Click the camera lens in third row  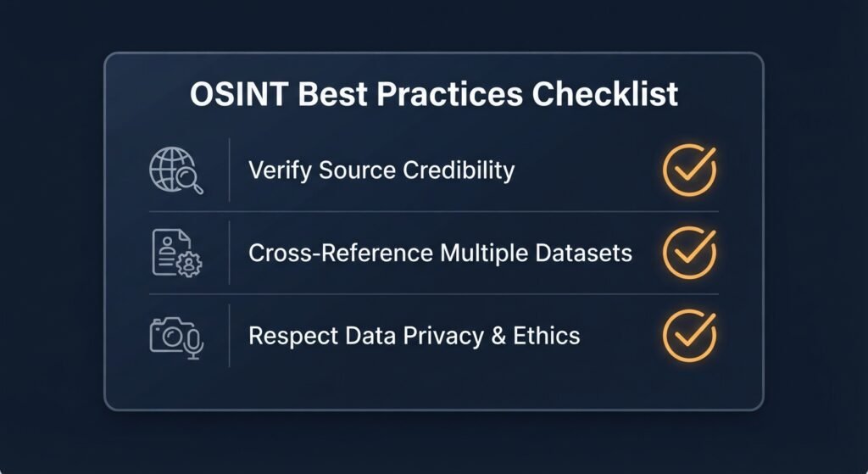pyautogui.click(x=172, y=336)
